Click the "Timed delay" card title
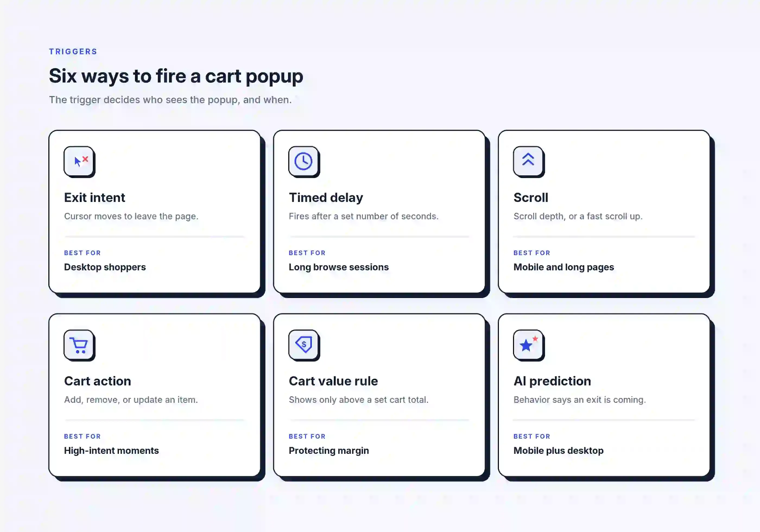The width and height of the screenshot is (760, 532). pyautogui.click(x=326, y=198)
